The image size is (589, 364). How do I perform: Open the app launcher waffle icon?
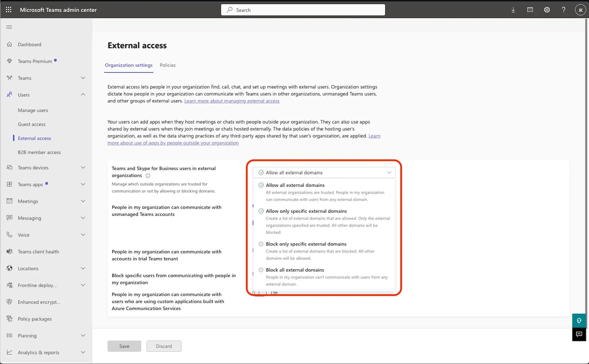(9, 10)
